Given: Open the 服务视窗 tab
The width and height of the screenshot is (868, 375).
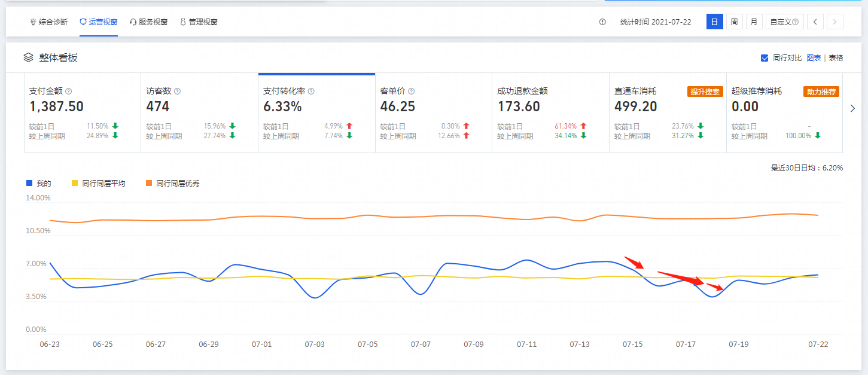Looking at the screenshot, I should coord(148,22).
